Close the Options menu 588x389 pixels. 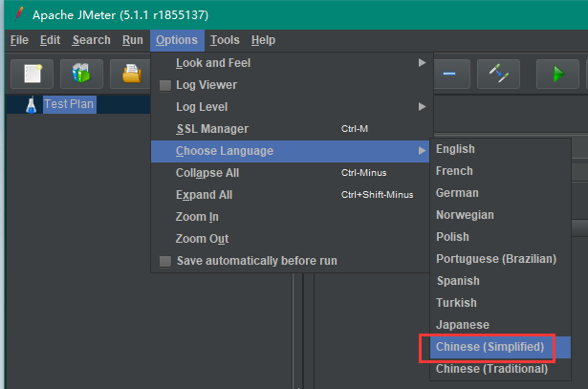177,40
